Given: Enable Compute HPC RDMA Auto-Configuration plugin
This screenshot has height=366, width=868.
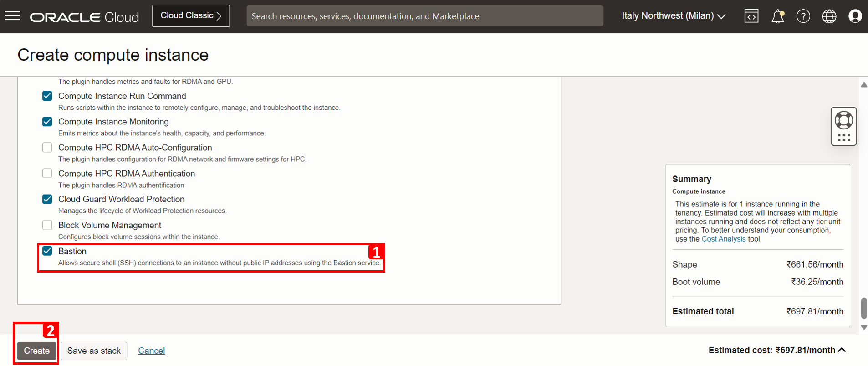Looking at the screenshot, I should [x=47, y=148].
